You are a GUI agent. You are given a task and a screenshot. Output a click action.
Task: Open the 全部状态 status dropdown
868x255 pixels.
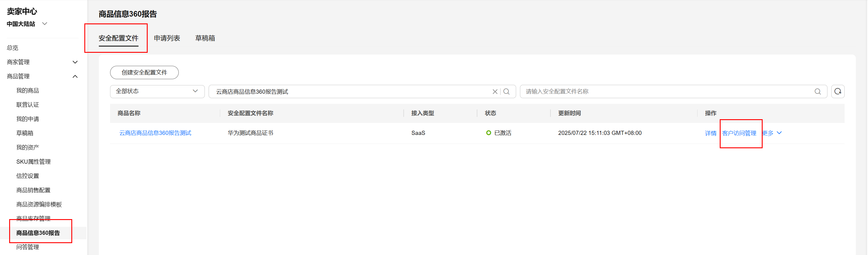pyautogui.click(x=157, y=91)
